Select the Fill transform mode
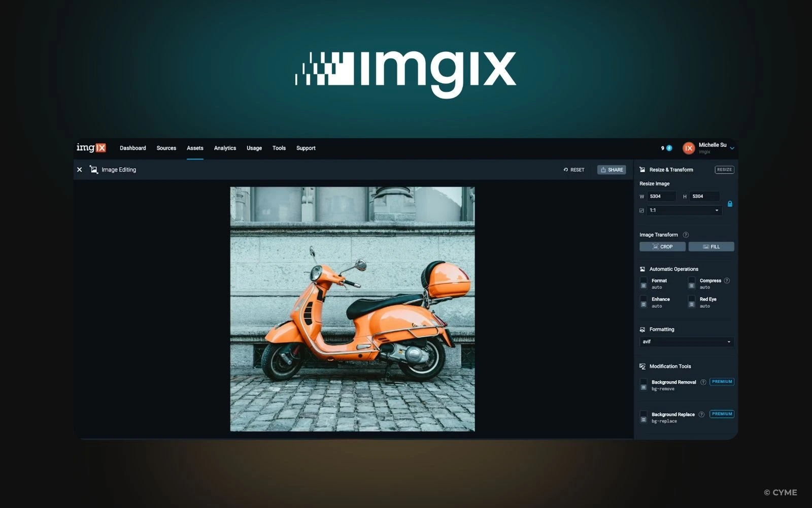812x508 pixels. click(x=711, y=246)
